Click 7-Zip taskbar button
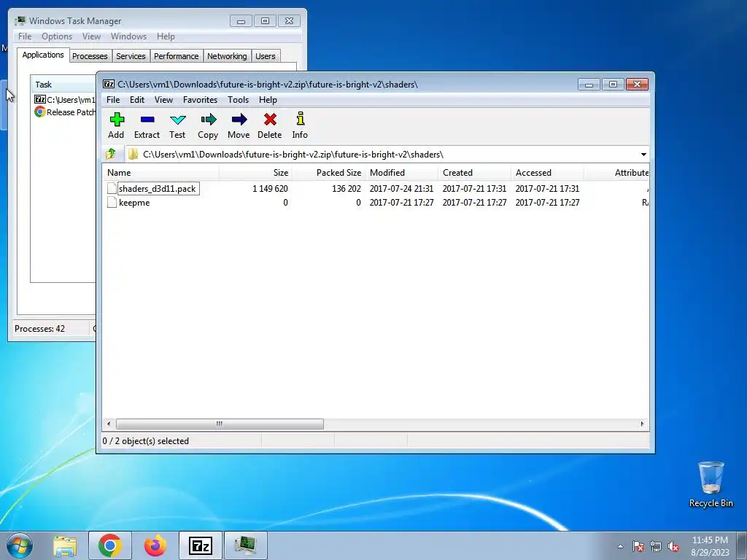This screenshot has height=560, width=747. click(201, 545)
